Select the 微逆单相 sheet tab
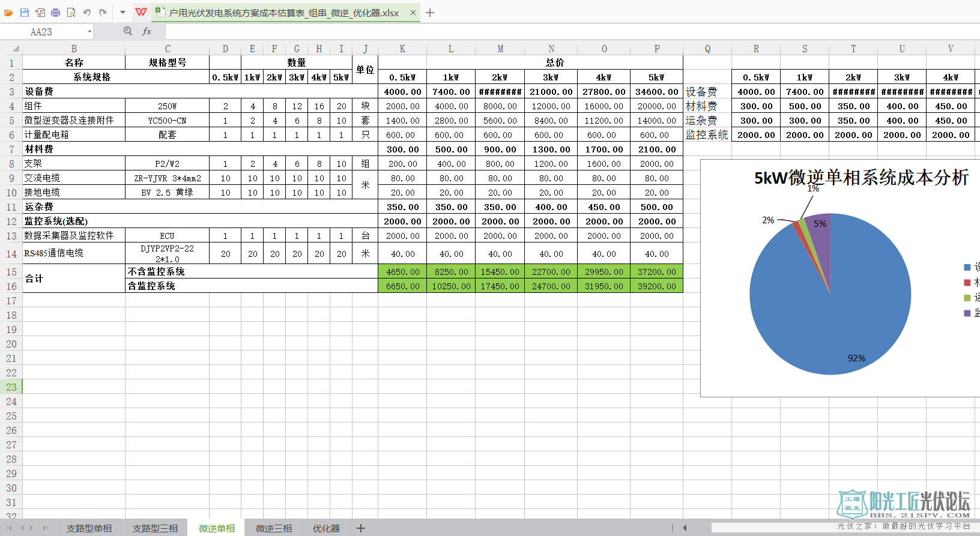The image size is (980, 536). point(217,528)
